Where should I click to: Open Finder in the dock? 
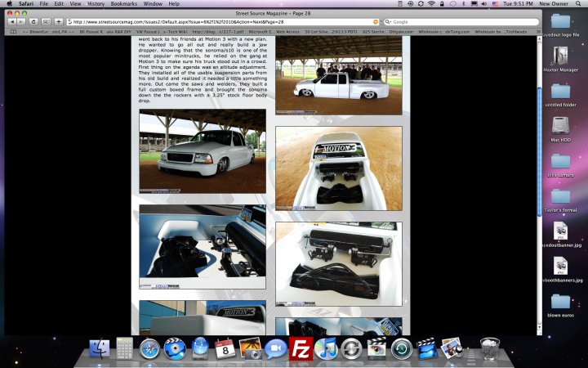click(100, 349)
